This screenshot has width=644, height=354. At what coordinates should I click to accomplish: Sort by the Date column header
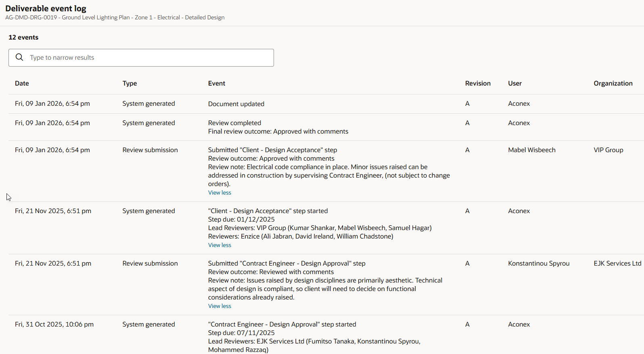pos(22,83)
